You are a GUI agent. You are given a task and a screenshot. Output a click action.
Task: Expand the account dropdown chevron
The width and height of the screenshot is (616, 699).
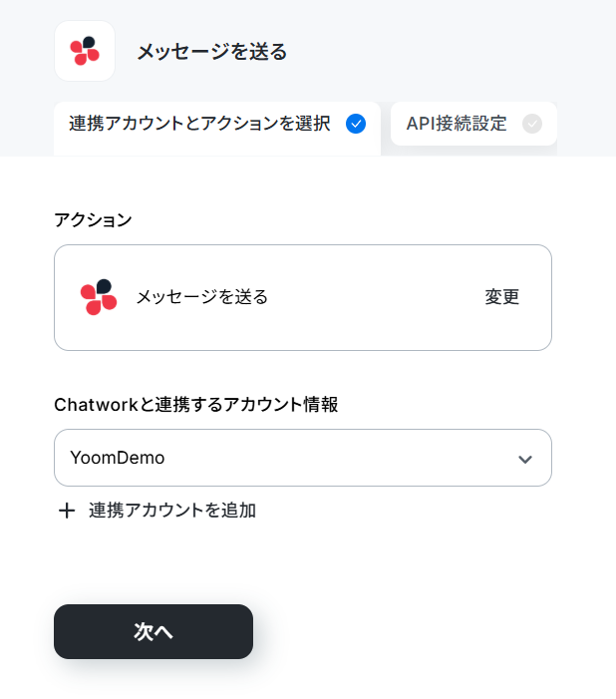[x=525, y=459]
